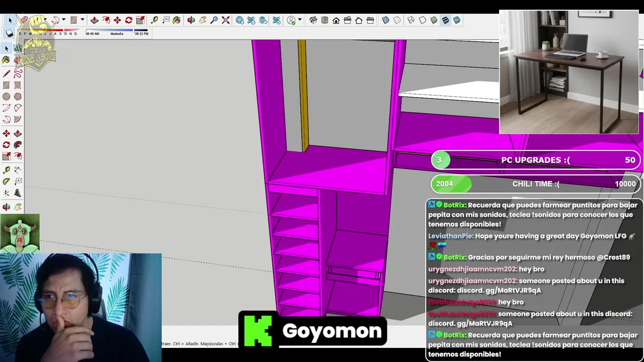Image resolution: width=644 pixels, height=362 pixels.
Task: Select the Protractor tool
Action: click(6, 182)
